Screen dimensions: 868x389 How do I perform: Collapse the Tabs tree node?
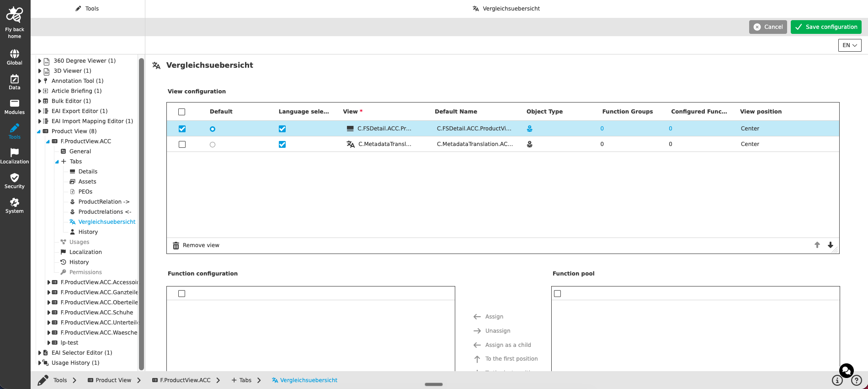[57, 162]
